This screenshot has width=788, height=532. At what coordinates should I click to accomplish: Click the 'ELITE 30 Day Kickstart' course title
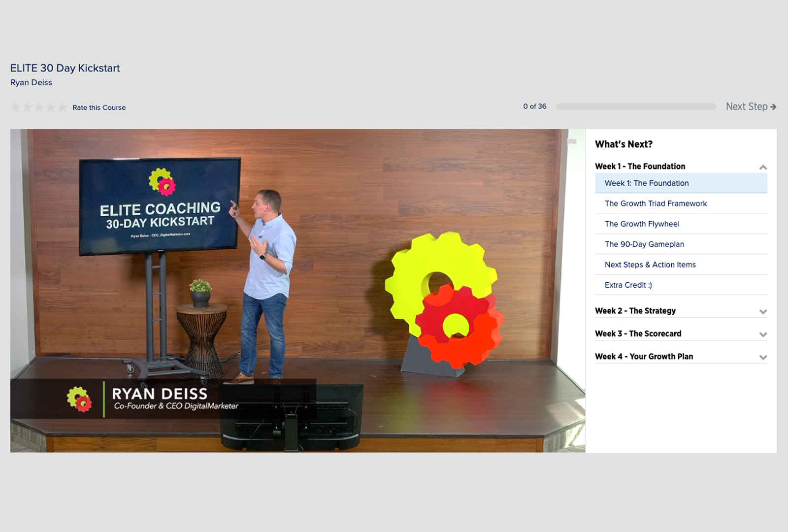(x=65, y=68)
